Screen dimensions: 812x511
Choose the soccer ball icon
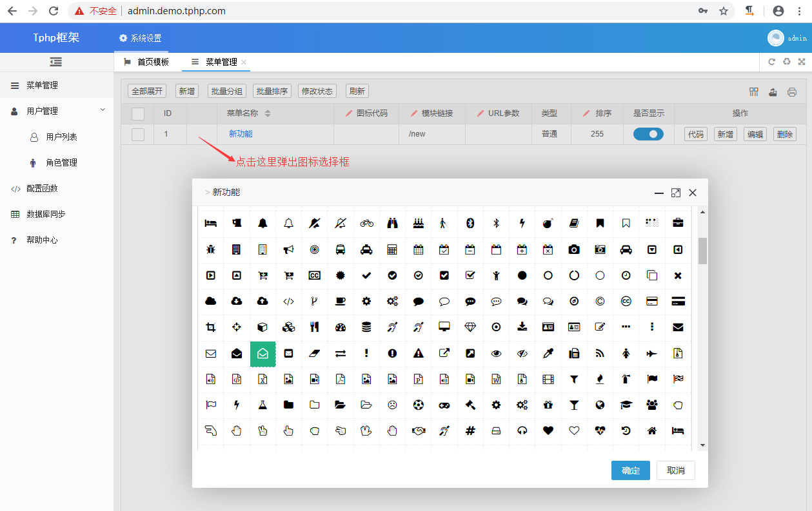tap(419, 405)
